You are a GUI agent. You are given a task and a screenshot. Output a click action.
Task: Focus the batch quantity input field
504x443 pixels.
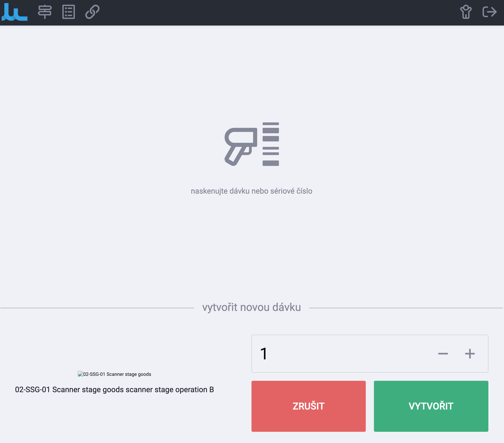[345, 354]
